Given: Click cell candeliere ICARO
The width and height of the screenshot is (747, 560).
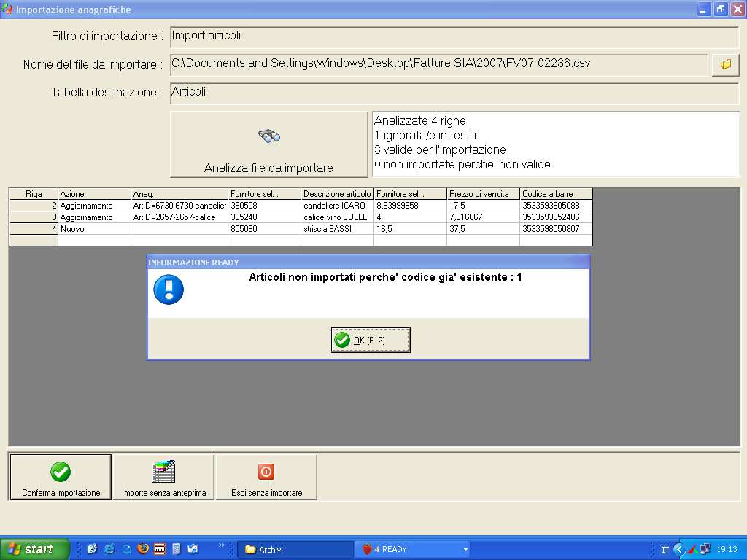Looking at the screenshot, I should (337, 206).
